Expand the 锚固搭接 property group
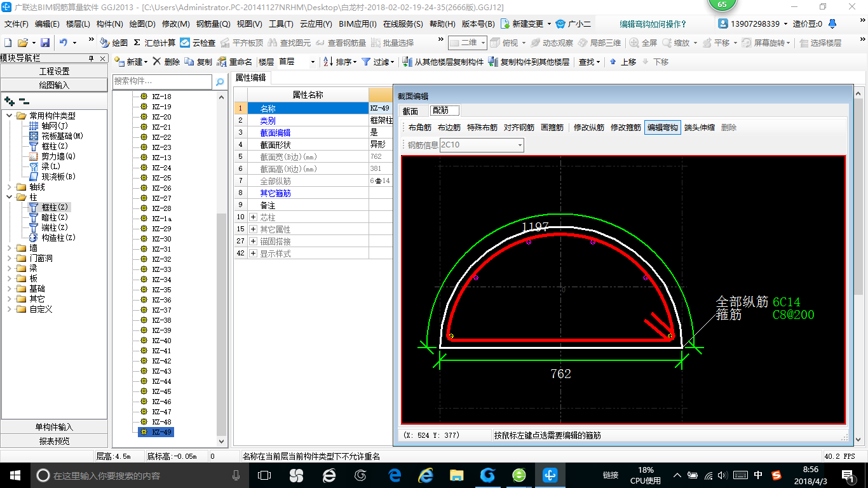 tap(254, 241)
